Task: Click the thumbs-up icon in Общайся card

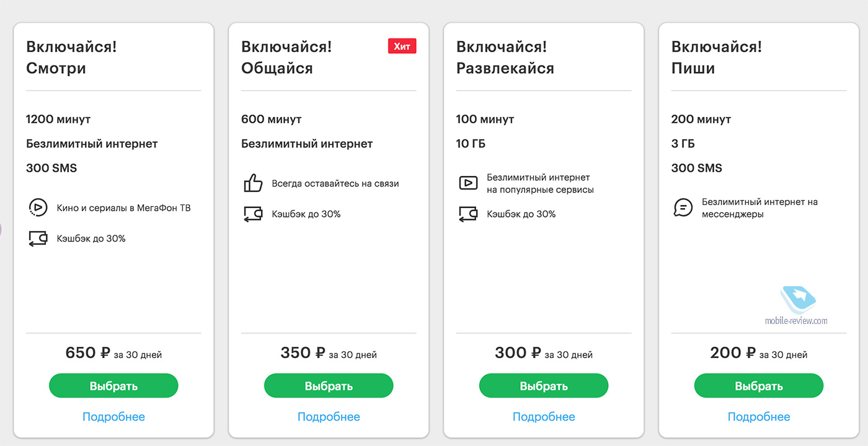Action: (x=253, y=183)
